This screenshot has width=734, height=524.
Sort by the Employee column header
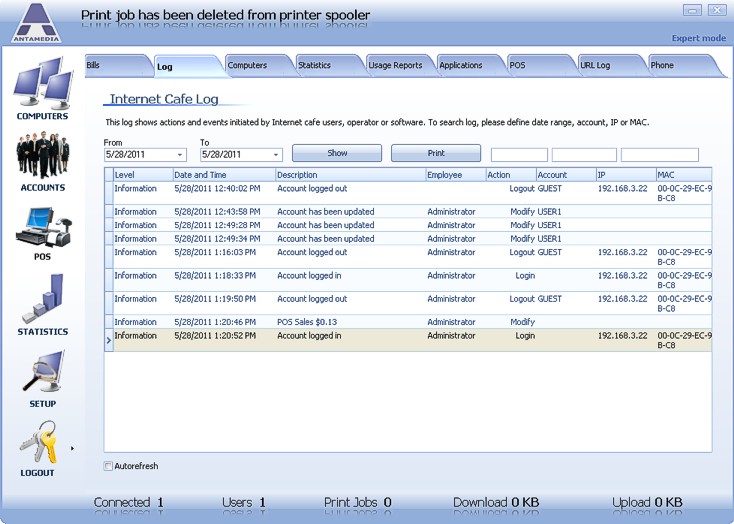tap(456, 175)
